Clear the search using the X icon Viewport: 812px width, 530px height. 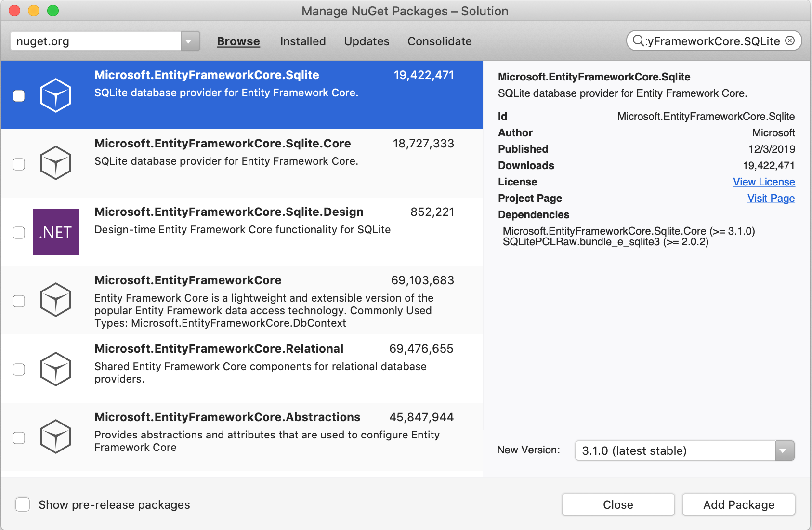790,40
